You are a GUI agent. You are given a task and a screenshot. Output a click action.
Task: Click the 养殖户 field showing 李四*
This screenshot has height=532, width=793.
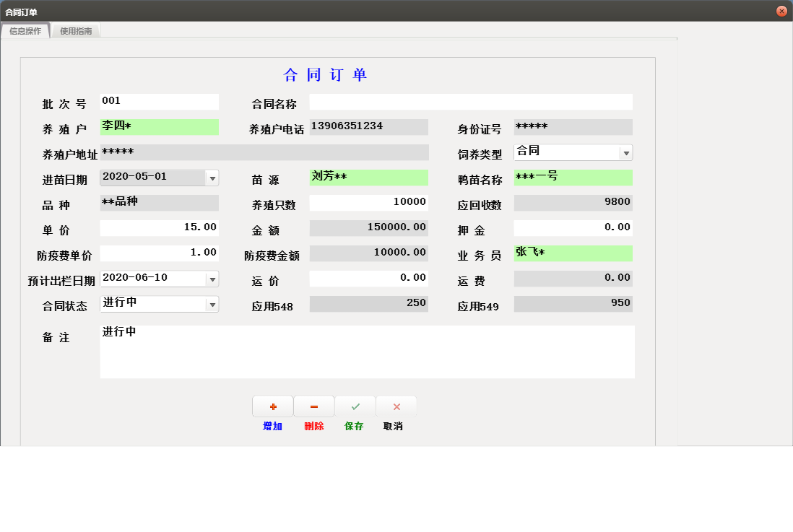(159, 127)
